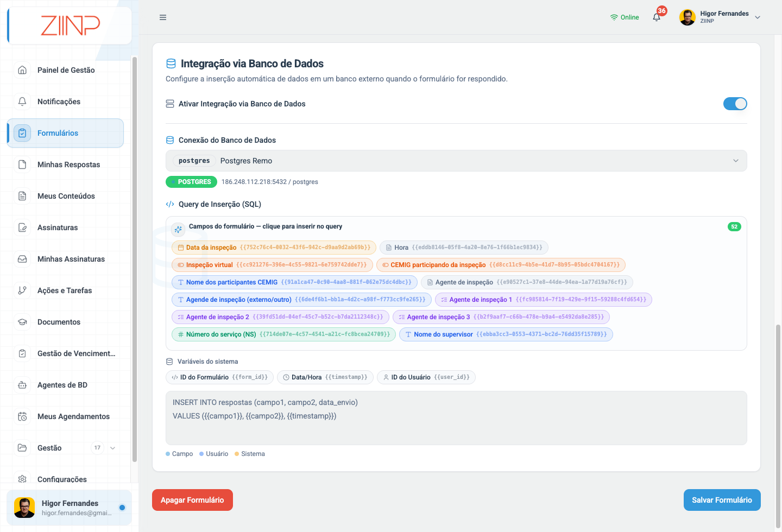Insert the ID do Usuário system variable

click(426, 377)
